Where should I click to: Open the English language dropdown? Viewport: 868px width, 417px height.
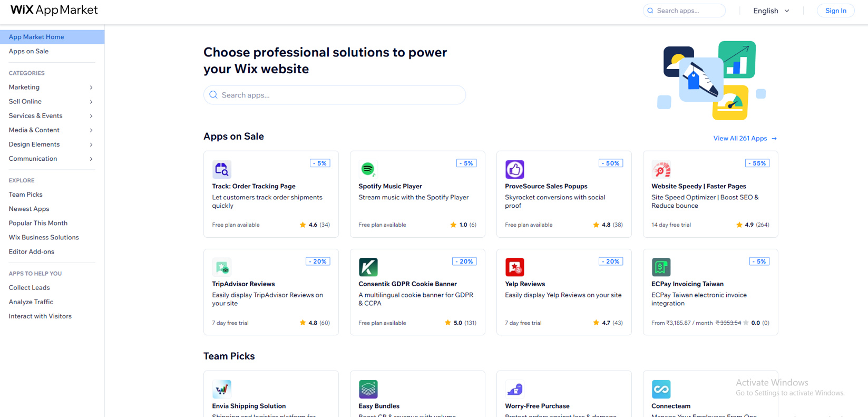[771, 11]
